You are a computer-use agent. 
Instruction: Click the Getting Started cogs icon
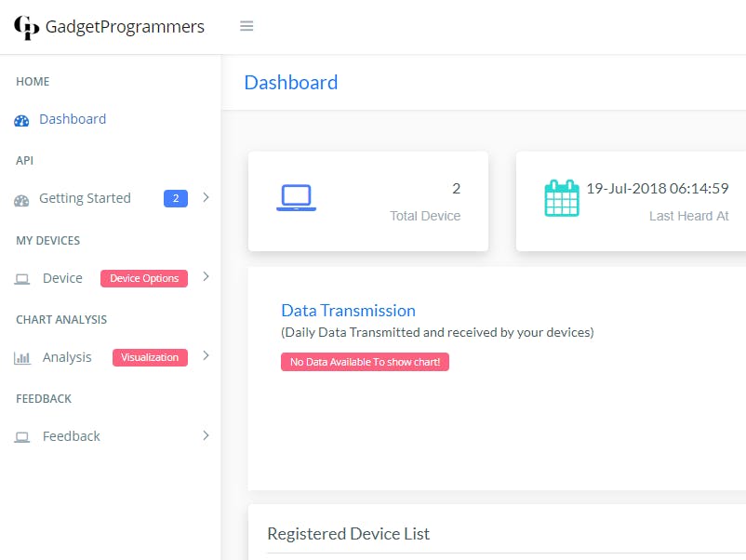coord(20,198)
